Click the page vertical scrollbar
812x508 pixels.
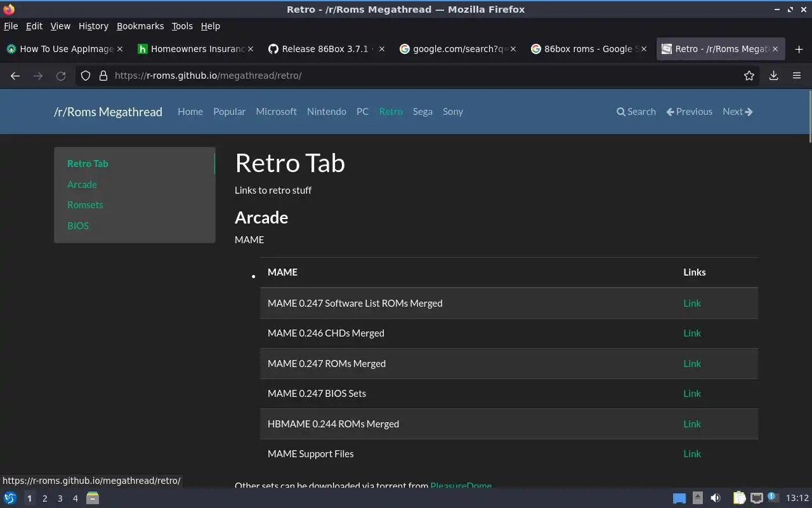click(809, 117)
